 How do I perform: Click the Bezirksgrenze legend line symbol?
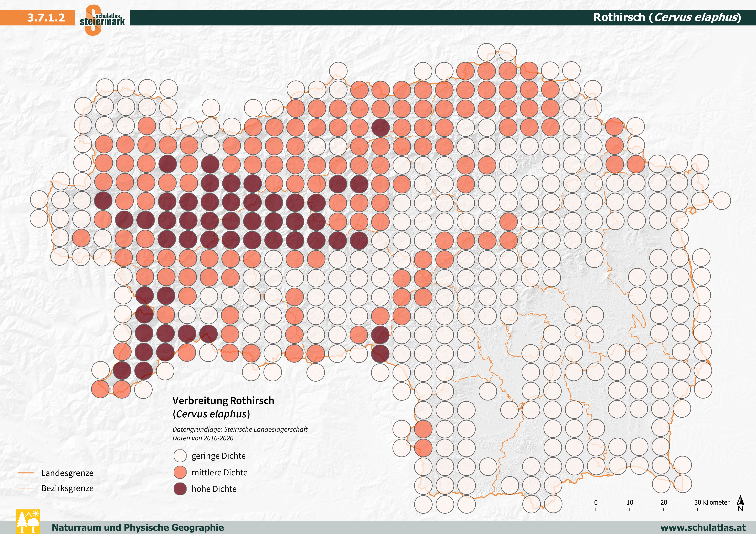[x=26, y=488]
